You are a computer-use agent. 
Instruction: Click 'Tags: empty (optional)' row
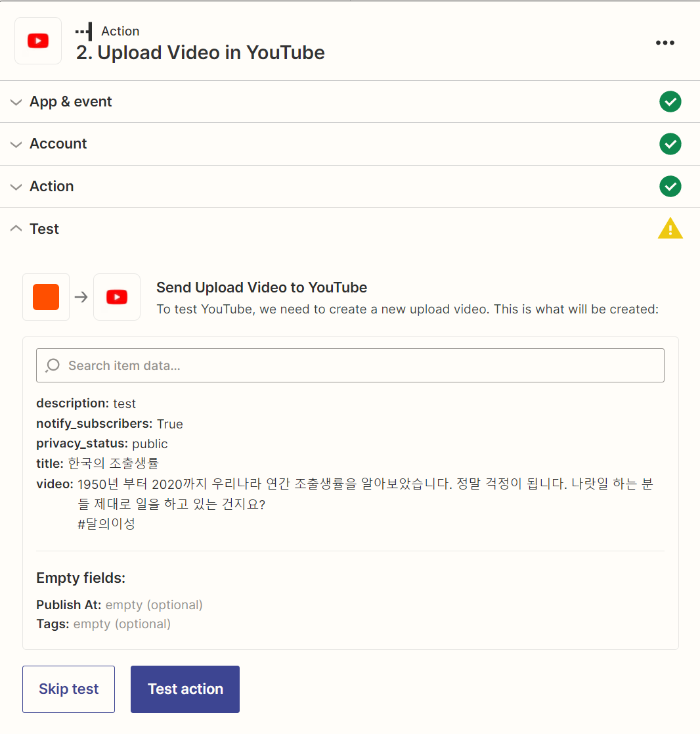click(103, 624)
